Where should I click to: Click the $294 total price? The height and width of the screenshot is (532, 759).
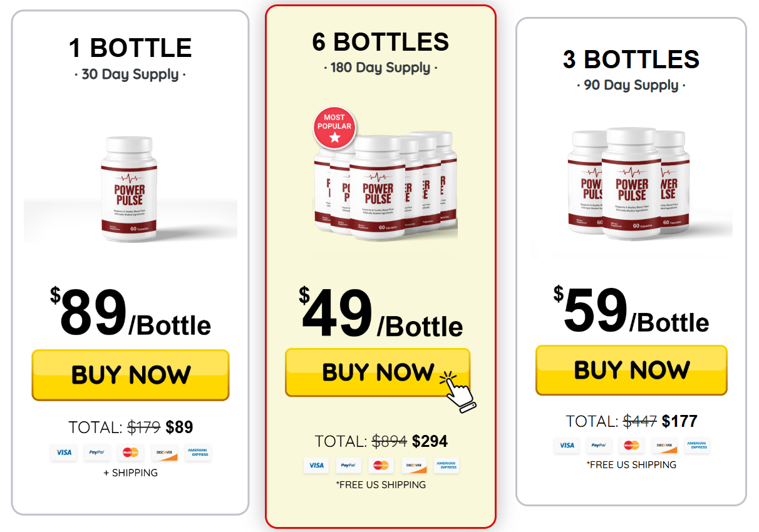click(x=430, y=441)
